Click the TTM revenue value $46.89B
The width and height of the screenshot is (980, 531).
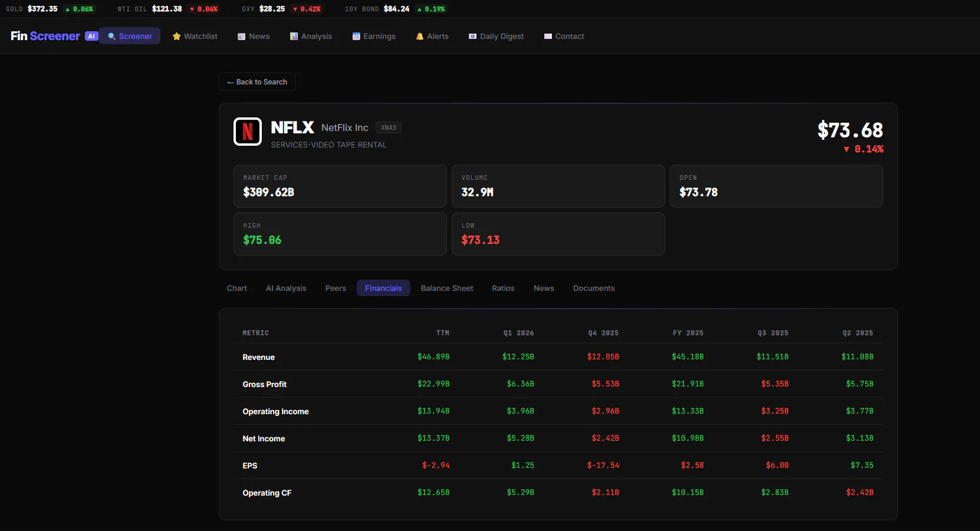click(433, 357)
